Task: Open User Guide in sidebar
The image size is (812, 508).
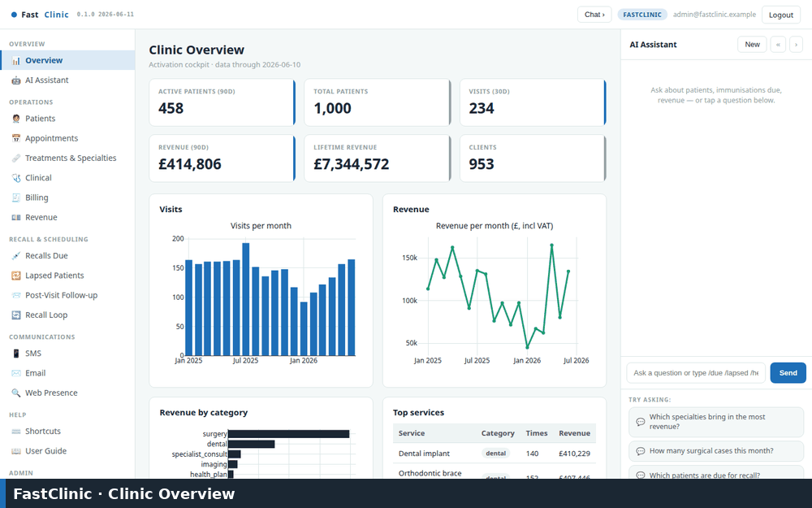Action: pyautogui.click(x=68, y=450)
